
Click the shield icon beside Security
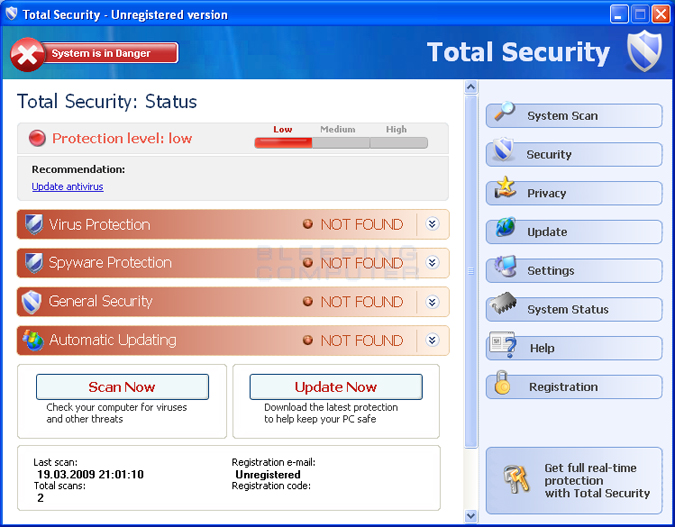[503, 149]
